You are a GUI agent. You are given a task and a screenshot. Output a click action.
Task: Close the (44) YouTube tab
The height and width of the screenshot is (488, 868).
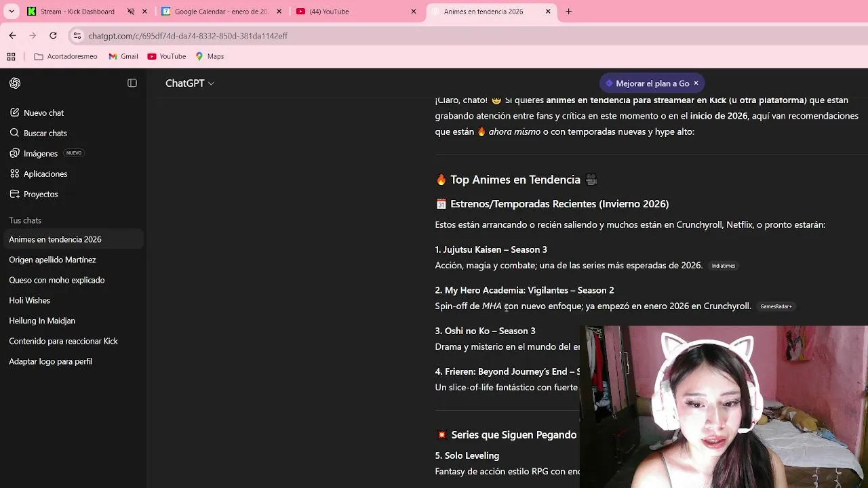414,12
